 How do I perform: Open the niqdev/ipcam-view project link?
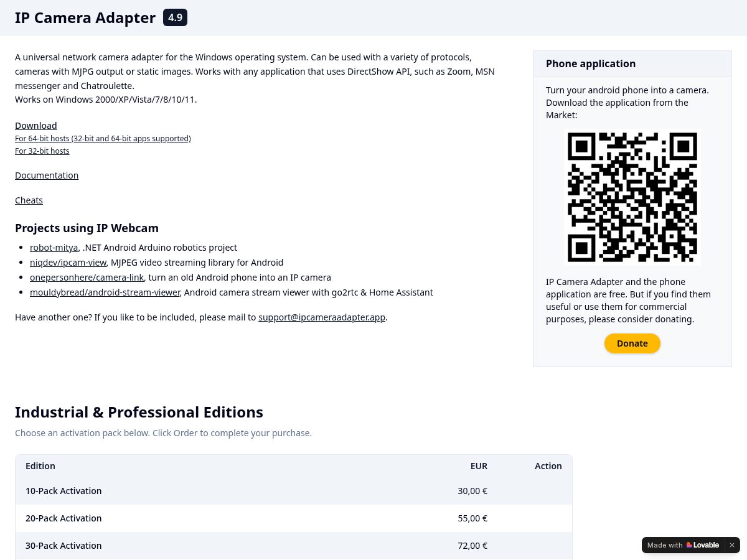(68, 263)
